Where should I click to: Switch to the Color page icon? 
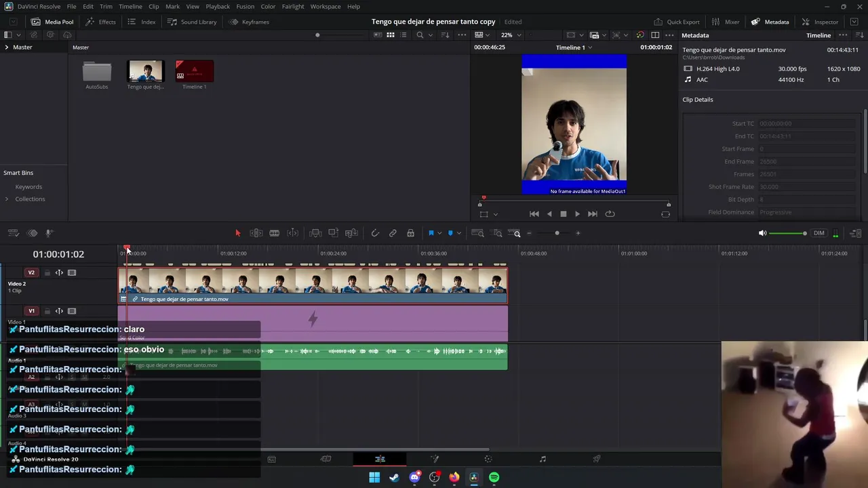pos(488,459)
